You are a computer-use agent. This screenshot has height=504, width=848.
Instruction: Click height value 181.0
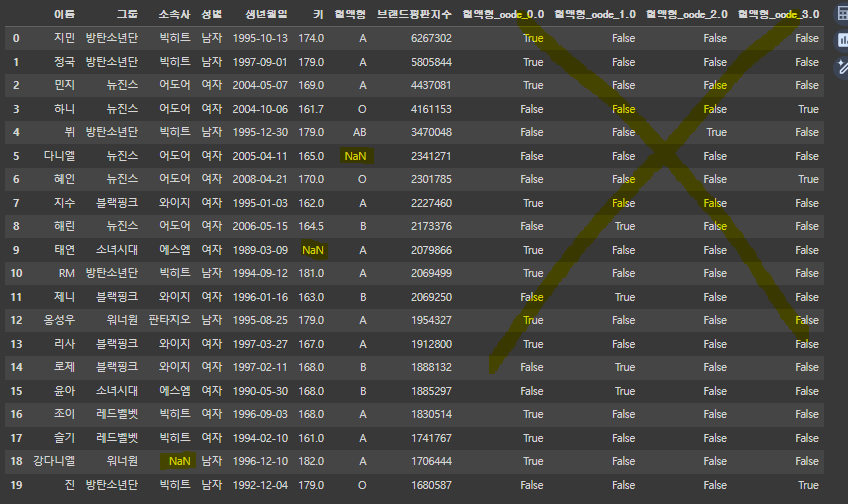(311, 273)
